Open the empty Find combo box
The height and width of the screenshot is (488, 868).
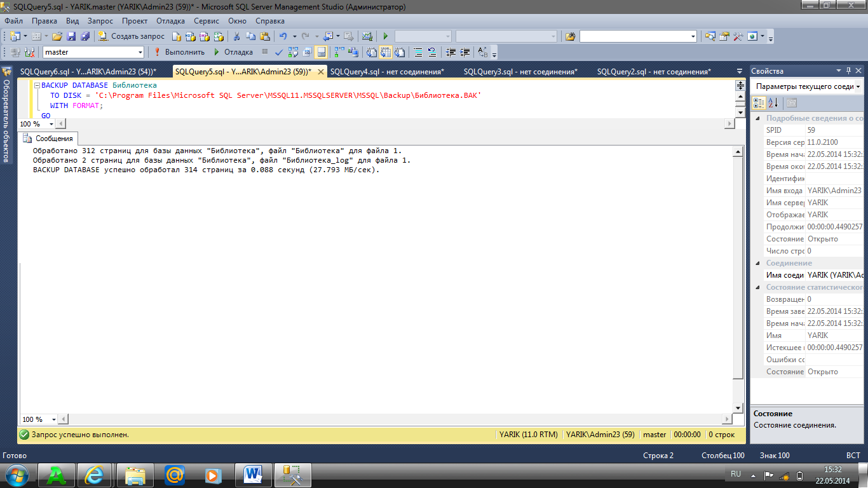pos(639,36)
